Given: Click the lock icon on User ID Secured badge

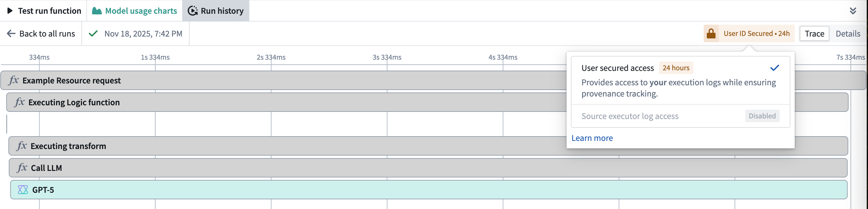Looking at the screenshot, I should click(712, 33).
